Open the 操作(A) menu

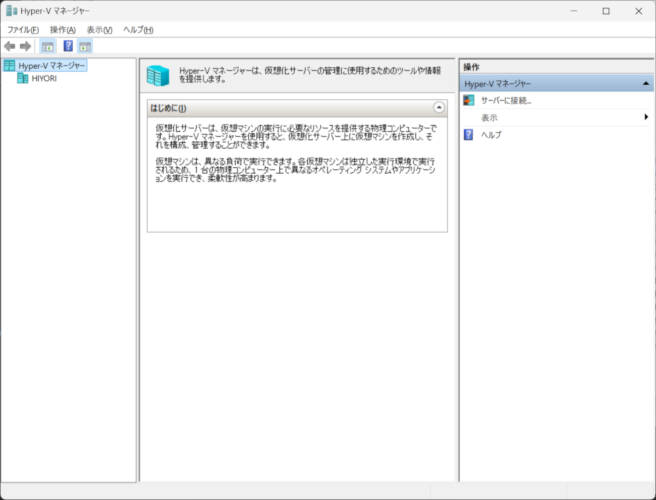tap(62, 30)
